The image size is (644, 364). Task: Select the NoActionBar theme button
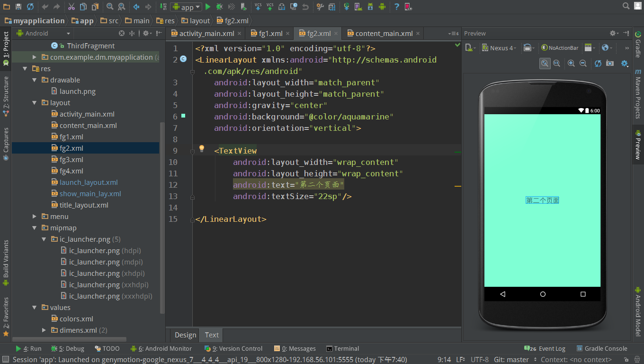[x=560, y=48]
